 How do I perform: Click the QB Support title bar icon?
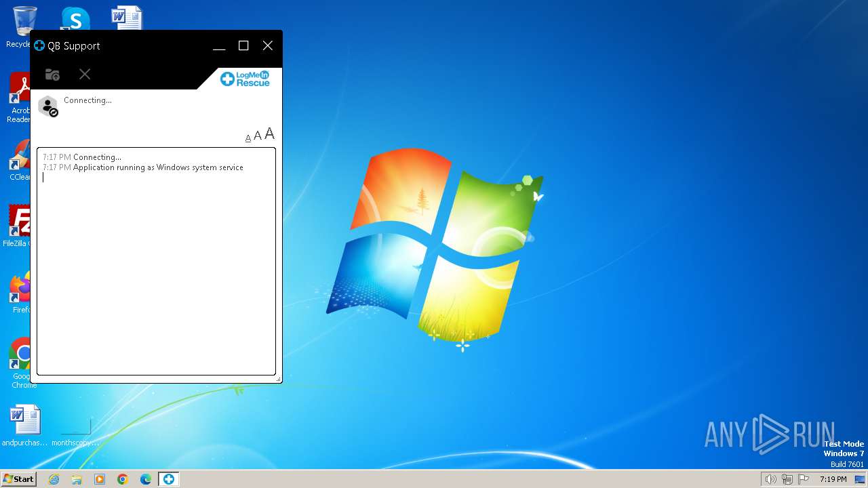tap(39, 45)
